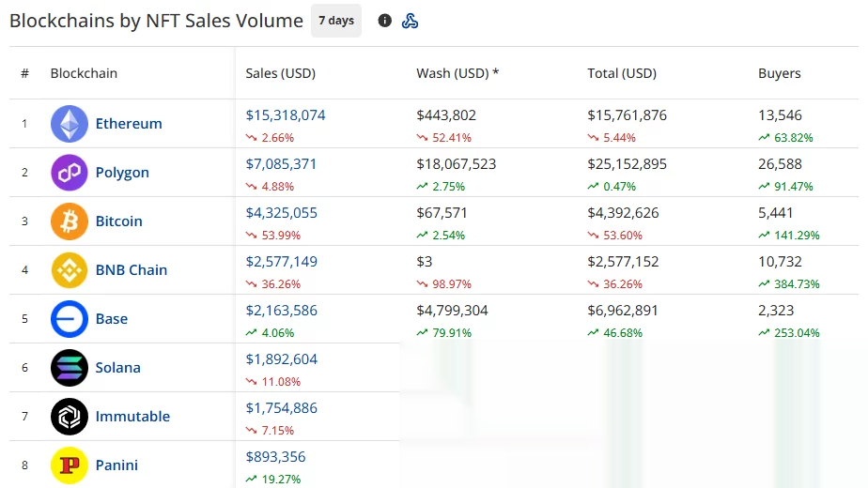Click the # rank column header

(24, 73)
